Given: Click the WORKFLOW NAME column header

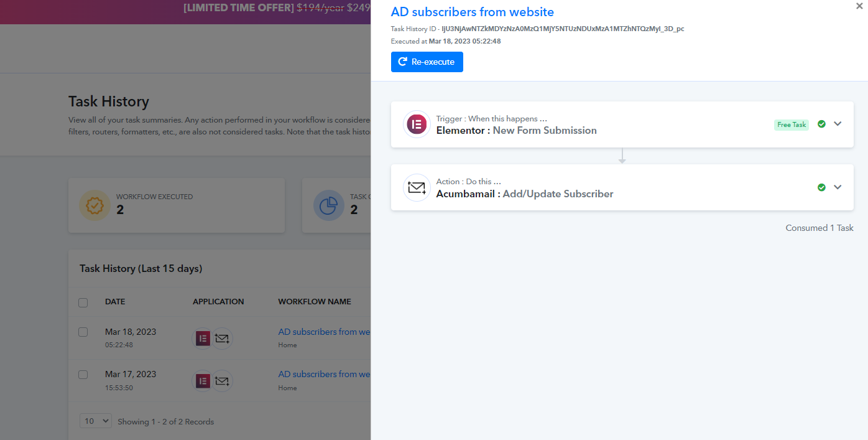Looking at the screenshot, I should [x=315, y=301].
